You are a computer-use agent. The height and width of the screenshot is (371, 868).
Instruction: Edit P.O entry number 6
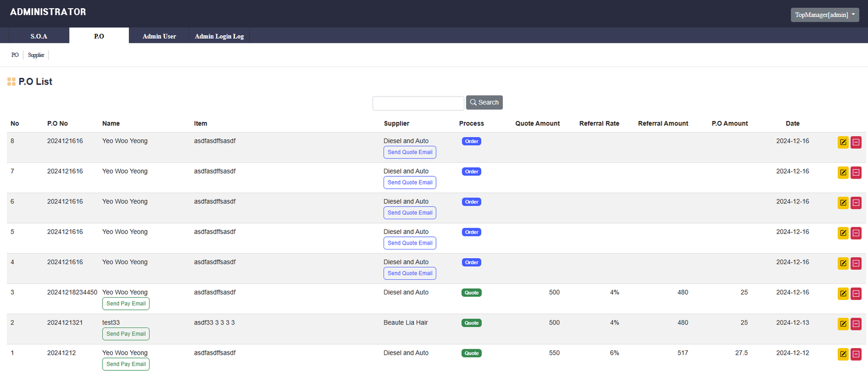843,203
